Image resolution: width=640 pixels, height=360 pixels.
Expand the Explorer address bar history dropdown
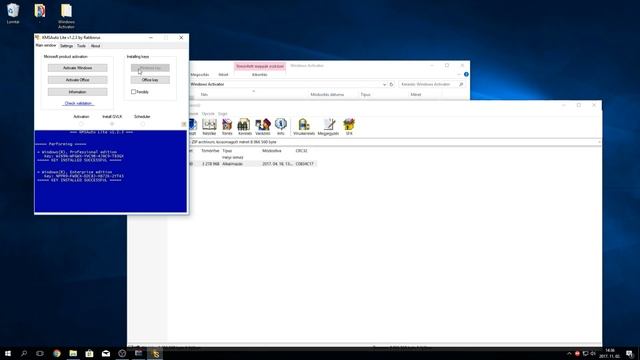tap(384, 84)
